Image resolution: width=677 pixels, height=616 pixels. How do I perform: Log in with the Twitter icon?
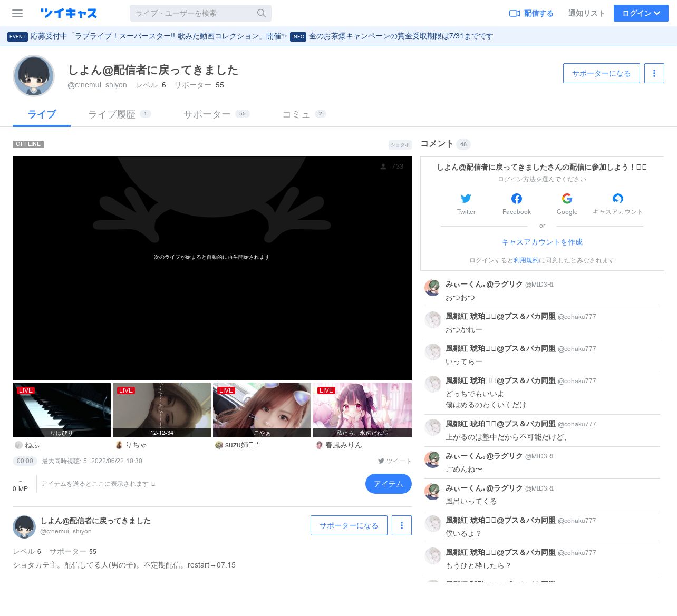466,199
